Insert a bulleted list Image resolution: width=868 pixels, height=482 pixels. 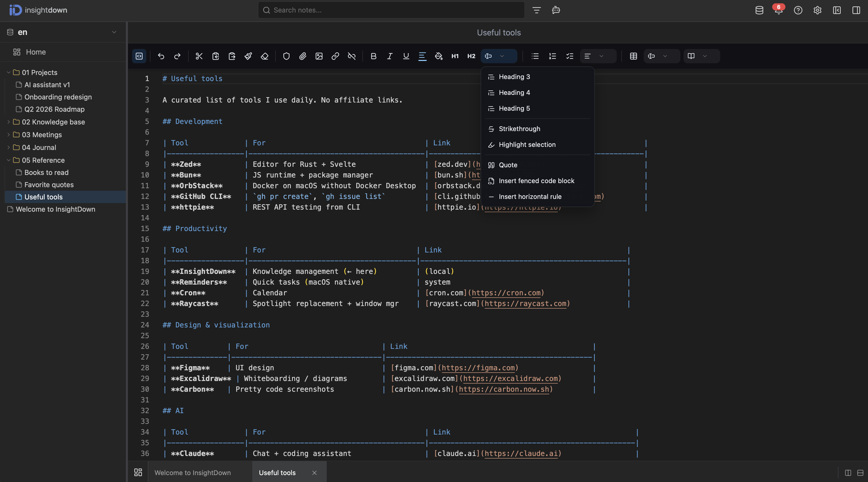click(x=535, y=56)
